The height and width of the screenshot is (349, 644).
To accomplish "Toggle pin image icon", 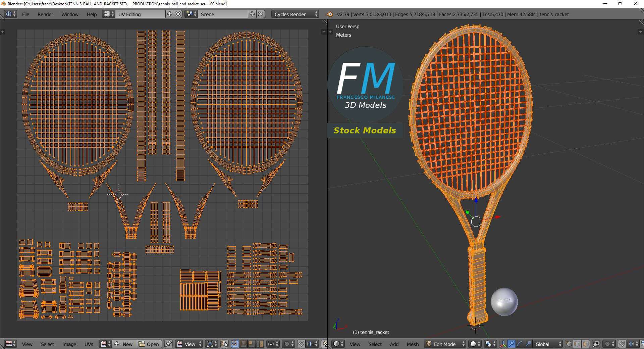I will tap(168, 344).
